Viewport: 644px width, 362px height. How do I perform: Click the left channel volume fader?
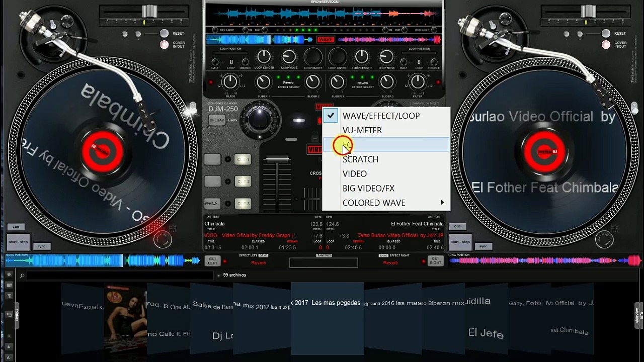click(x=277, y=159)
